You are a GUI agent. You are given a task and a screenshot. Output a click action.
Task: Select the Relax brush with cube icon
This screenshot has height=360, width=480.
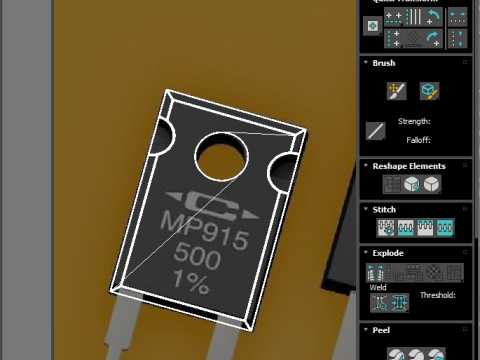point(429,91)
